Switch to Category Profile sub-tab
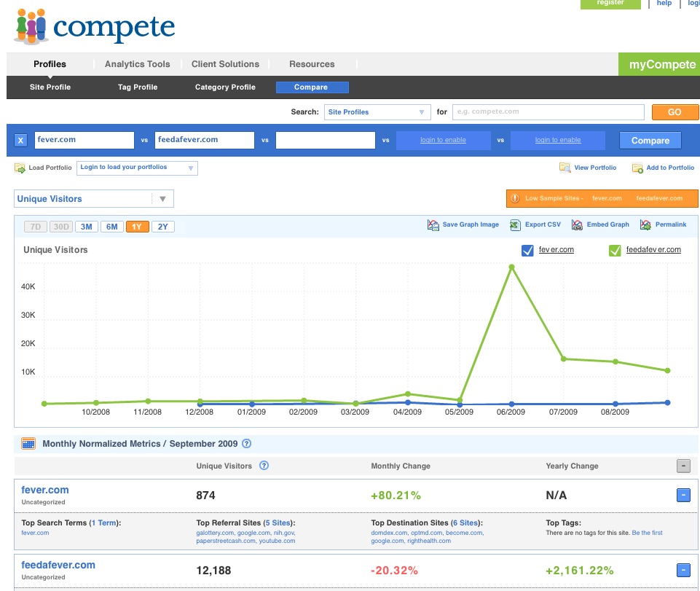This screenshot has width=700, height=591. coord(225,87)
